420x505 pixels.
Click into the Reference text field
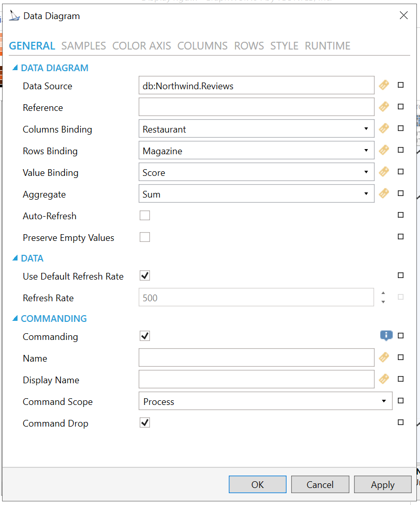pos(256,107)
